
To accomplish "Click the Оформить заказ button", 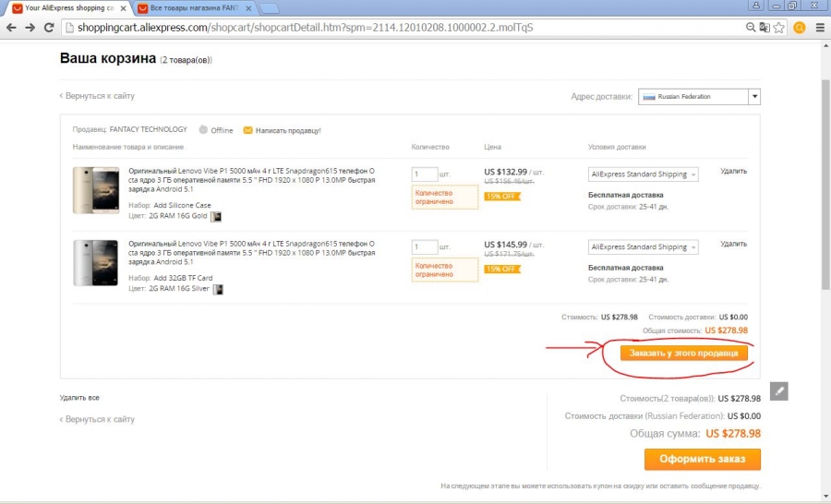I will point(703,459).
